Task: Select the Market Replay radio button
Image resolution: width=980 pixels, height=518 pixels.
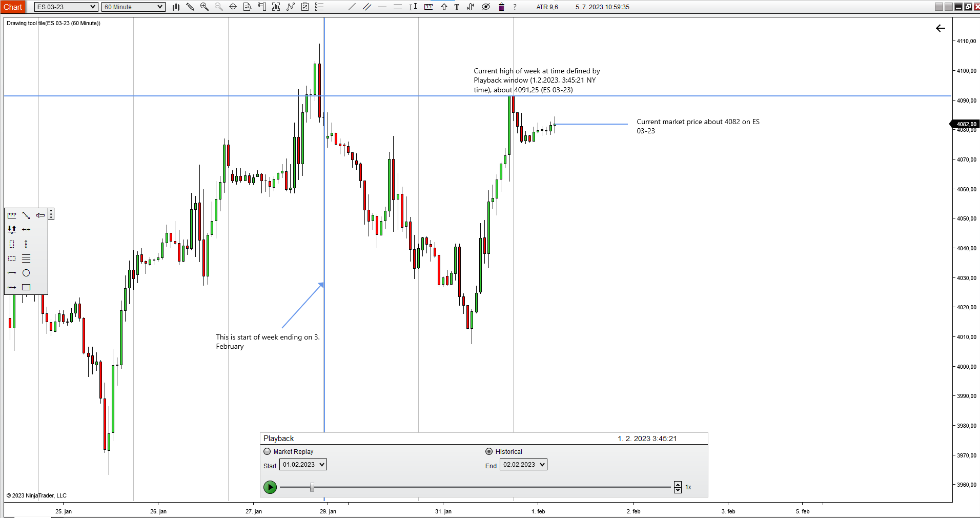Action: [x=267, y=451]
